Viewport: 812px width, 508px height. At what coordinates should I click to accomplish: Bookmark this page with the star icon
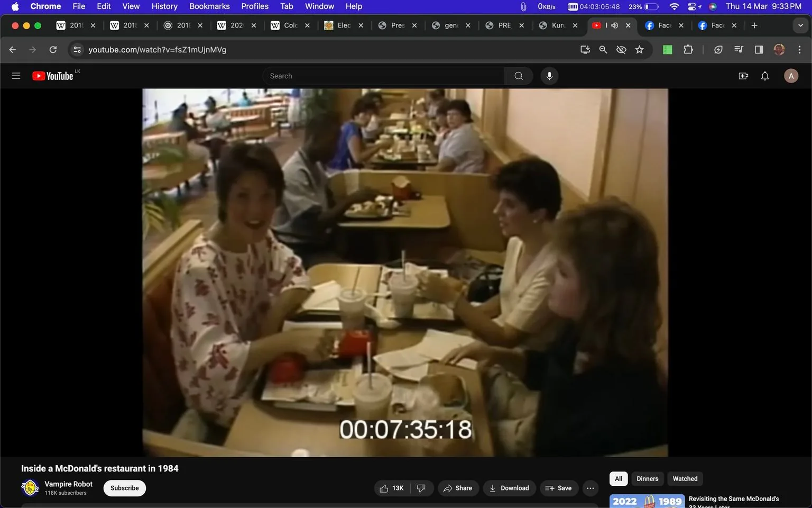pyautogui.click(x=639, y=49)
